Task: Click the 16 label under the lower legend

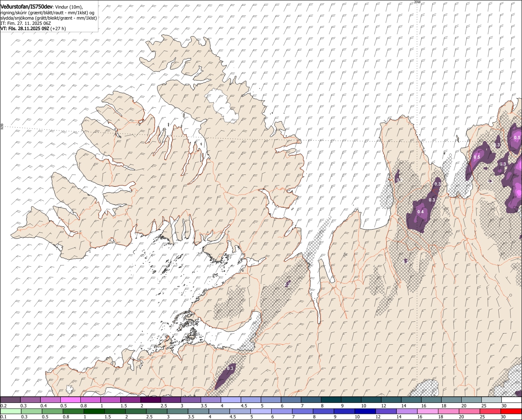Action: coord(420,417)
